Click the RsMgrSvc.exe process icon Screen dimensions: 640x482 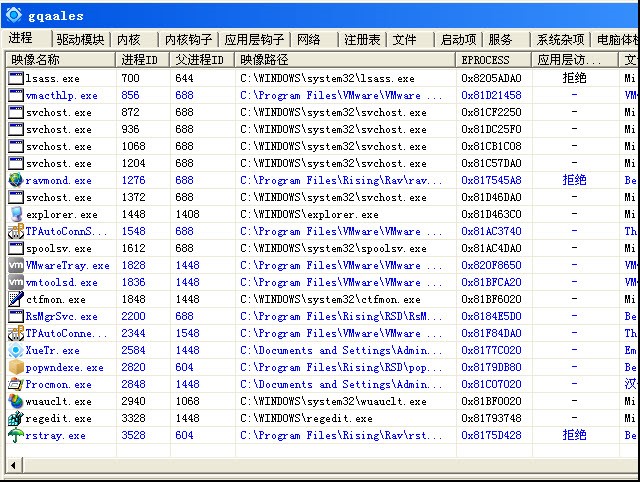(x=16, y=316)
